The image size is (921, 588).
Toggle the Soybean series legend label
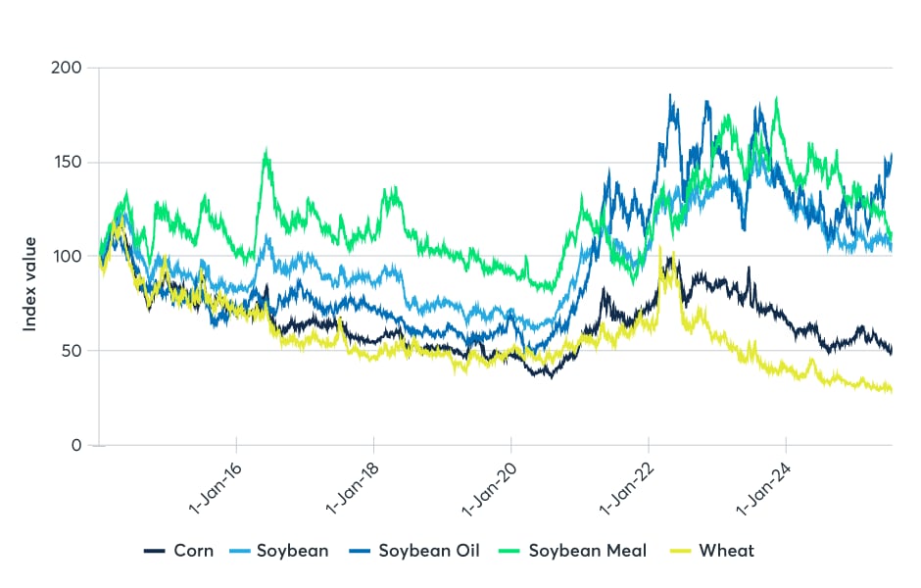pos(292,551)
